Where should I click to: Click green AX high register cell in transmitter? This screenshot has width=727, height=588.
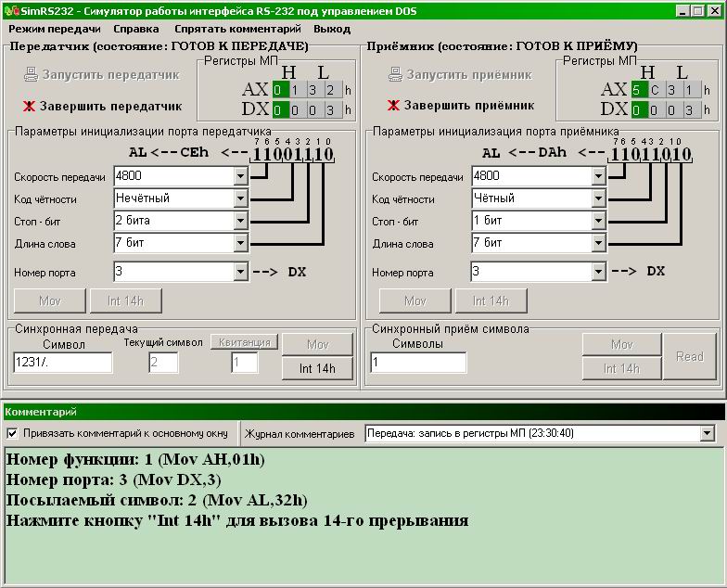278,90
